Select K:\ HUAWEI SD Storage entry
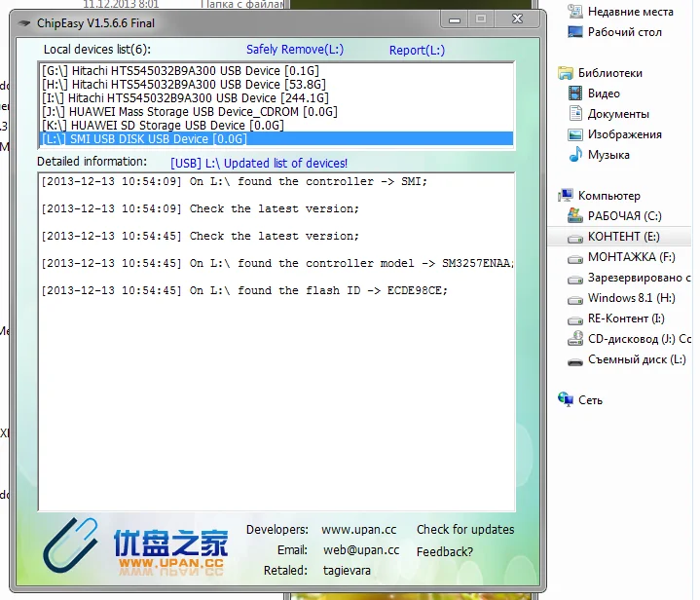The height and width of the screenshot is (600, 700). 276,125
